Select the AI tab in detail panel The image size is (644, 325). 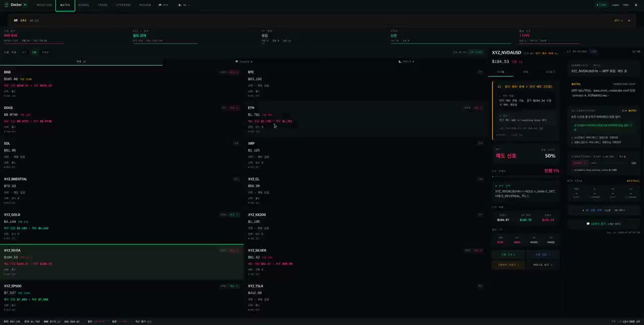point(550,72)
